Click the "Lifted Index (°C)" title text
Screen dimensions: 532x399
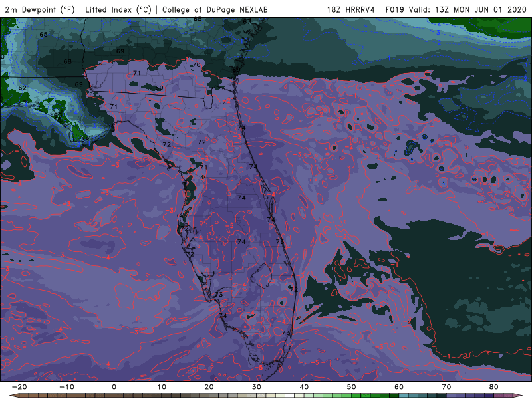(118, 9)
